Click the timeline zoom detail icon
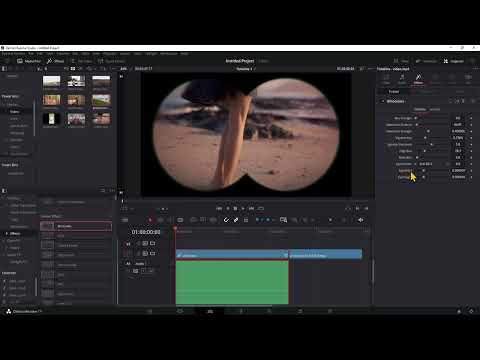 (283, 220)
